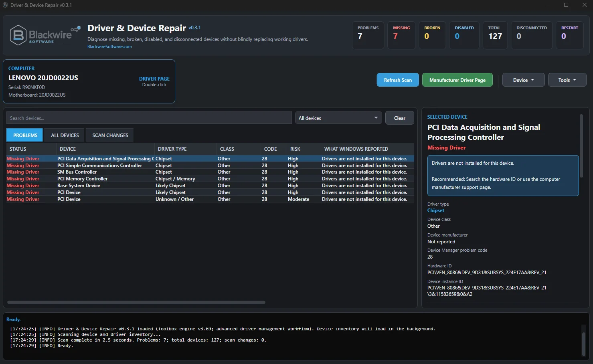
Task: Open the Tools dropdown menu
Action: (x=567, y=80)
